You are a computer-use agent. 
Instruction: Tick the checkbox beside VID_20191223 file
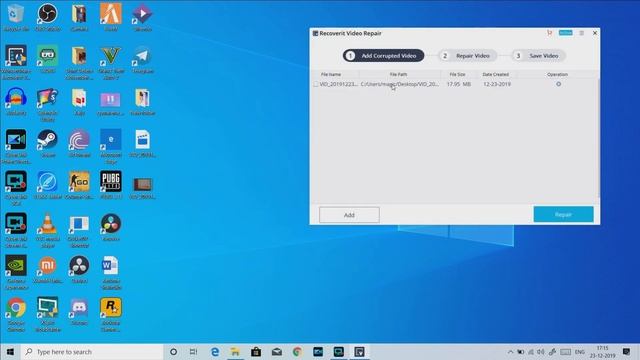click(x=316, y=84)
